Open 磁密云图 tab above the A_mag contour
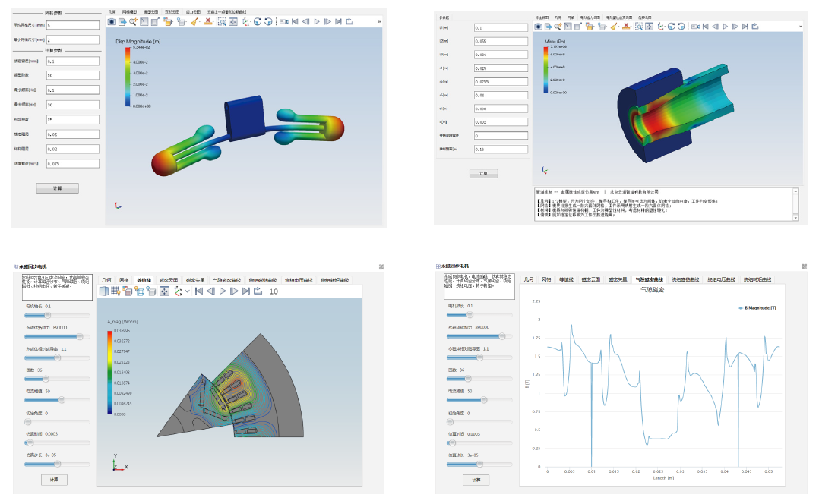 pyautogui.click(x=167, y=280)
